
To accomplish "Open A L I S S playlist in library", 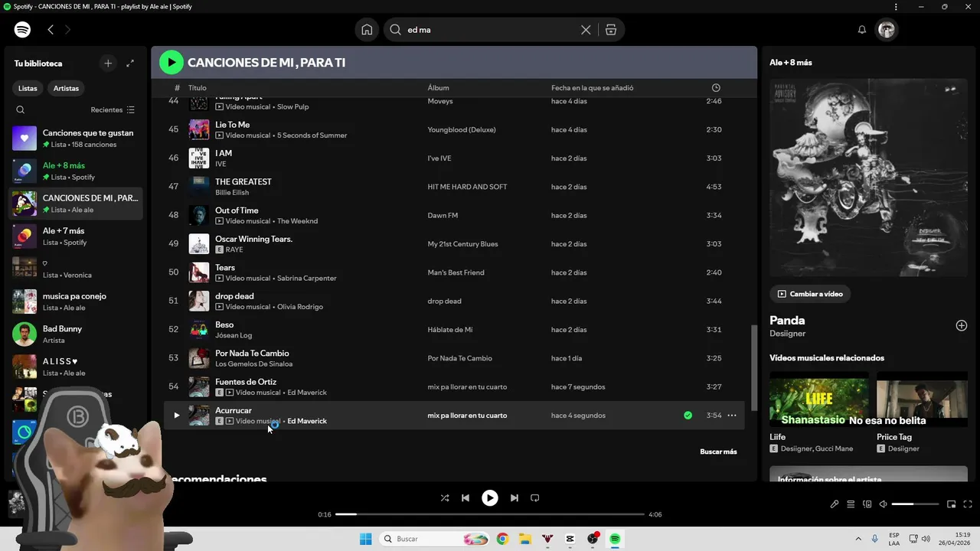I will click(x=75, y=367).
